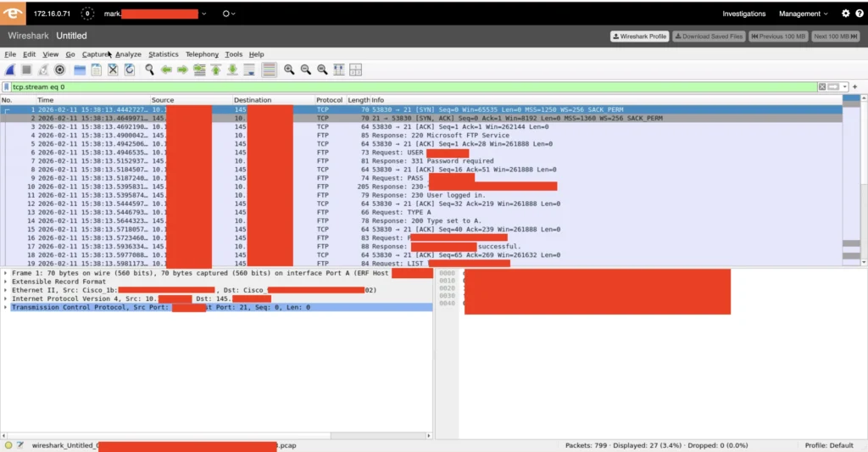Find a packet with magnifier icon
Screen dimensions: 868x452
pos(149,70)
